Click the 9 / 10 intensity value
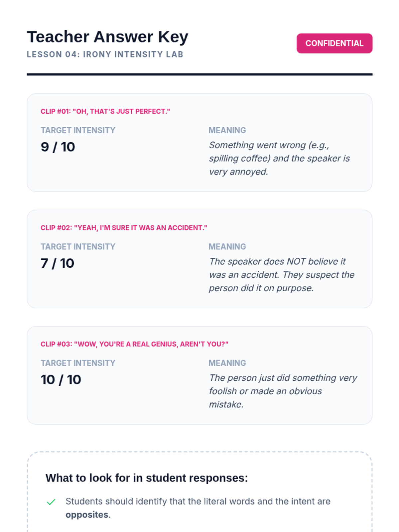Screen dimensions: 399x532 [58, 147]
